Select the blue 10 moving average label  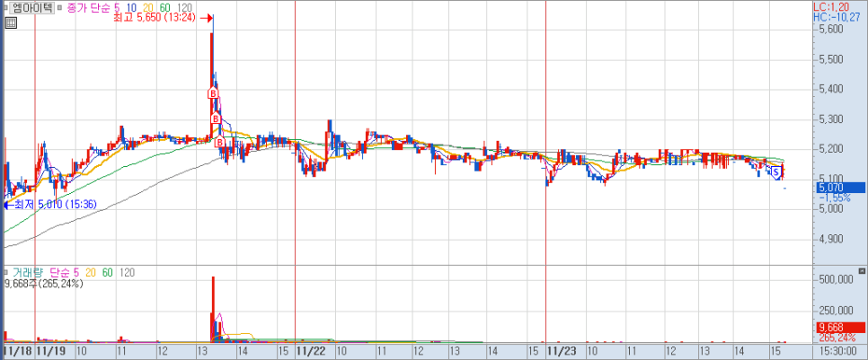click(x=131, y=8)
